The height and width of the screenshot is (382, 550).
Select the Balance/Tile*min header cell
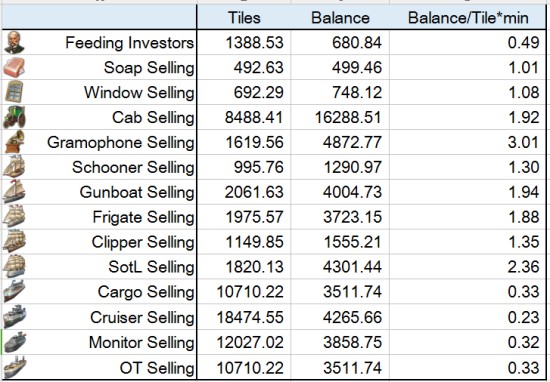468,18
